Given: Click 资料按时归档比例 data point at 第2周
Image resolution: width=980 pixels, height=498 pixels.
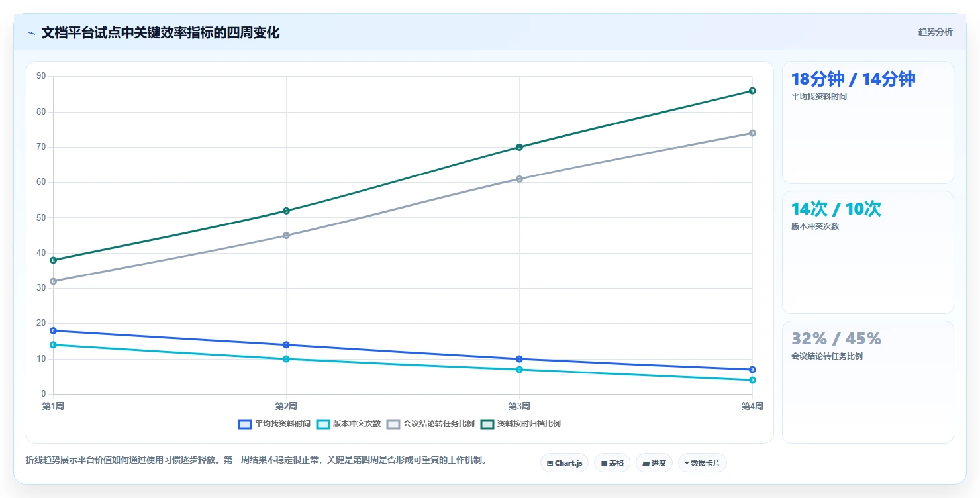Looking at the screenshot, I should coord(286,211).
